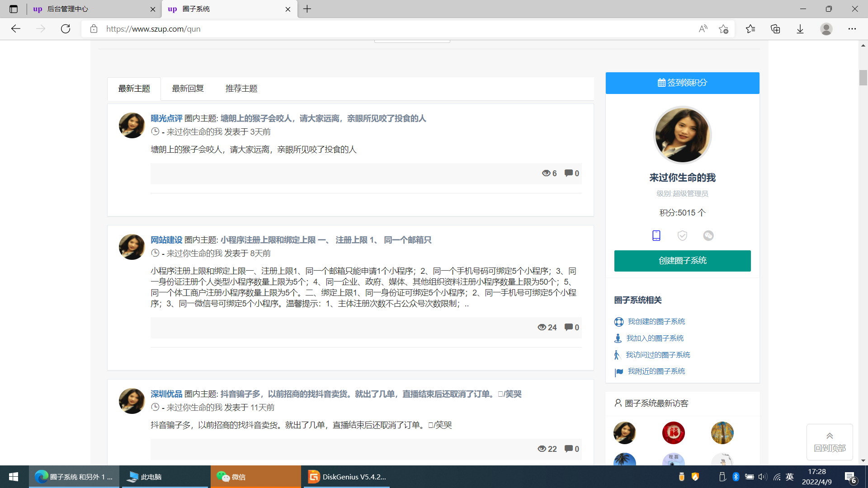Click the WeChat binding icon in profile
The width and height of the screenshot is (868, 488).
pos(708,235)
